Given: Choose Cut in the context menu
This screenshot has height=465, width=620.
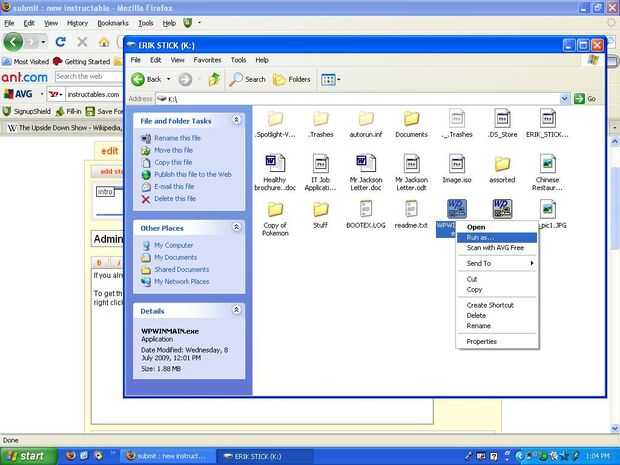Looking at the screenshot, I should point(497,279).
